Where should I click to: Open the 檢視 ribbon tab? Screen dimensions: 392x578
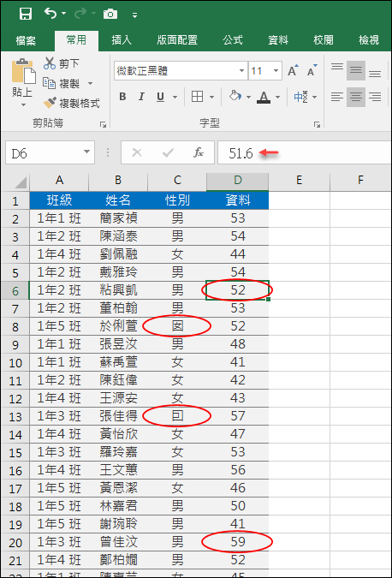point(369,39)
